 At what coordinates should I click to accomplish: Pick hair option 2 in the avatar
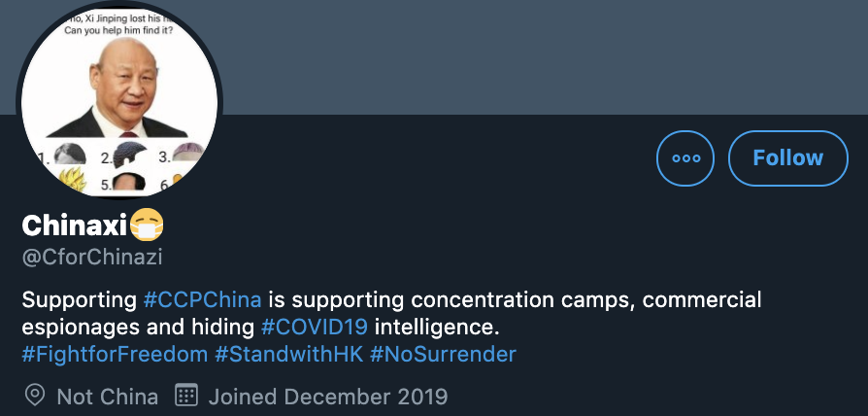129,155
